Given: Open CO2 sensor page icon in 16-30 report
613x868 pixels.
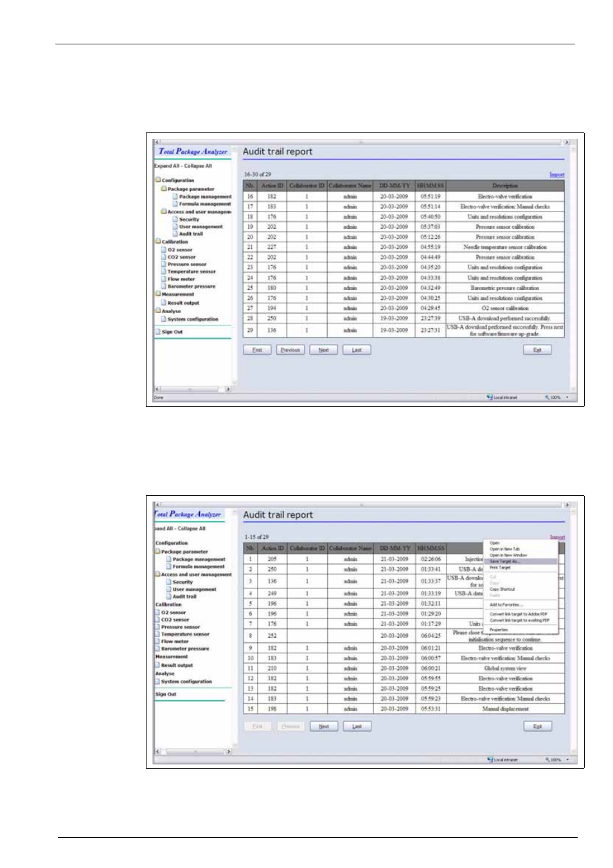Looking at the screenshot, I should [164, 257].
